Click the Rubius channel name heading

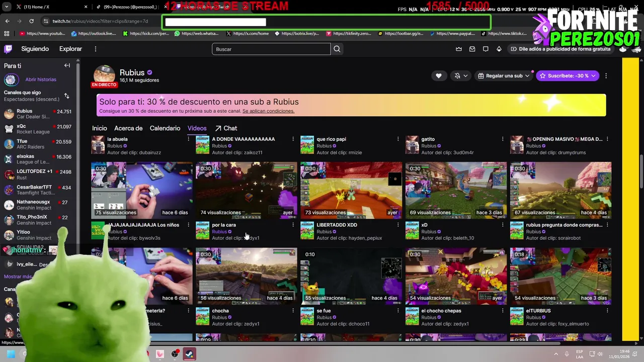point(132,72)
